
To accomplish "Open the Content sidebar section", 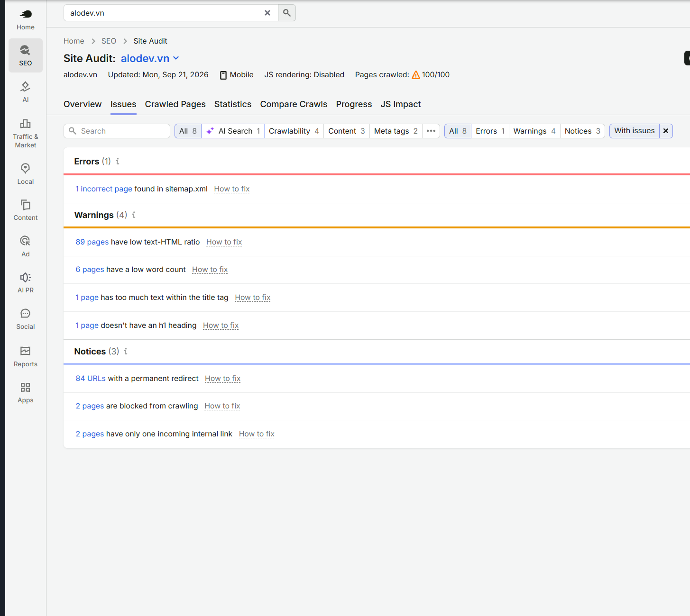I will coord(26,210).
